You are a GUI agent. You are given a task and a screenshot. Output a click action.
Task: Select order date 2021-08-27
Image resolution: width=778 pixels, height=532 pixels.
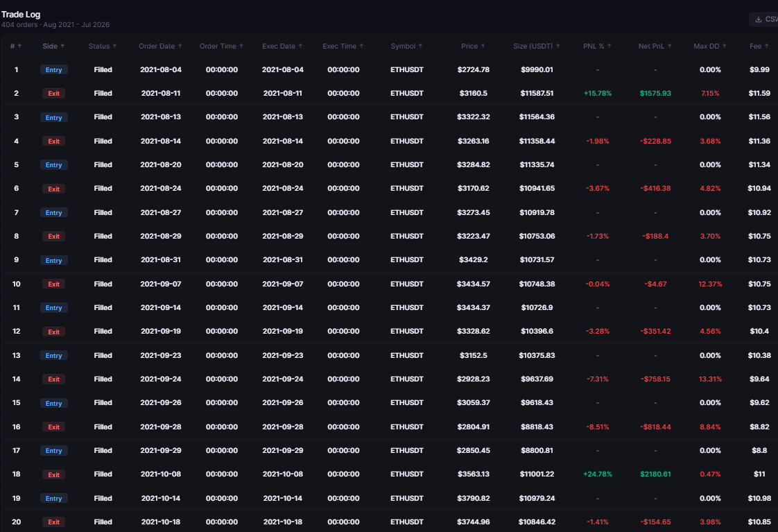click(x=160, y=212)
